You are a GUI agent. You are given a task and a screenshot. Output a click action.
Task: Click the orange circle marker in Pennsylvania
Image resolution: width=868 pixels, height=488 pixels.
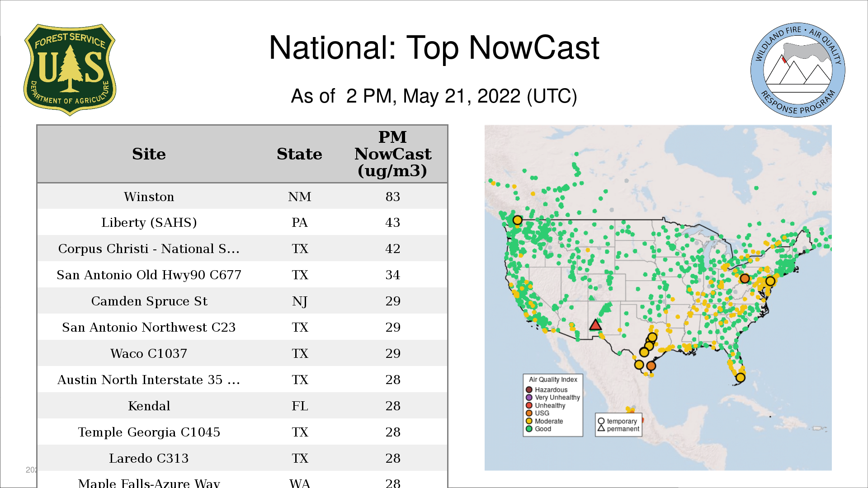click(x=745, y=278)
